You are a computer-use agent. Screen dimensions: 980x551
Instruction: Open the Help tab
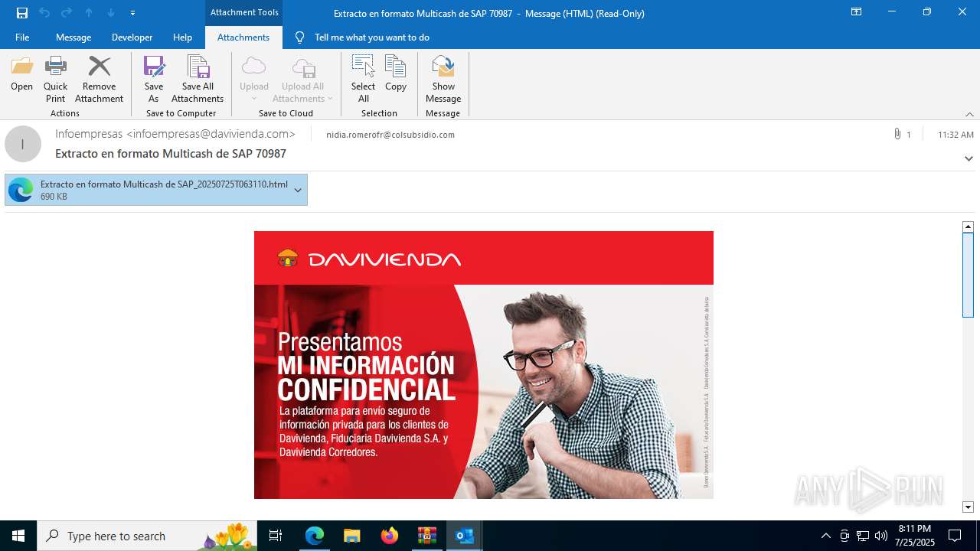click(182, 37)
